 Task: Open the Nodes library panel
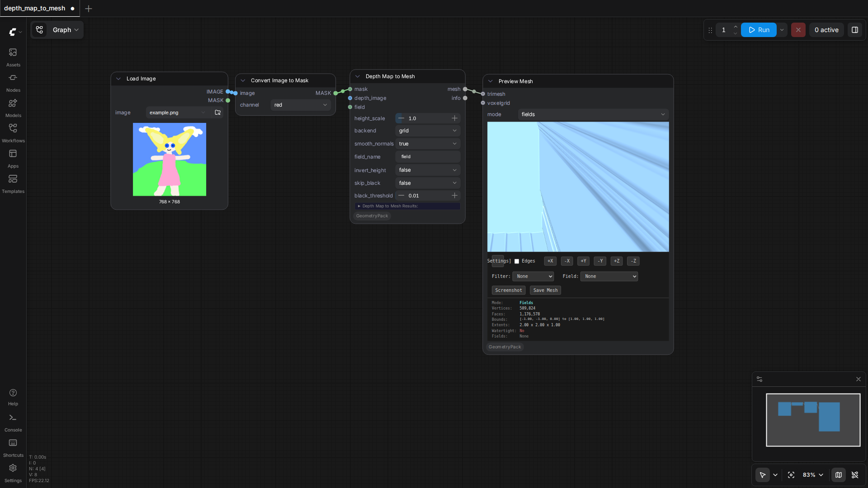pos(13,83)
